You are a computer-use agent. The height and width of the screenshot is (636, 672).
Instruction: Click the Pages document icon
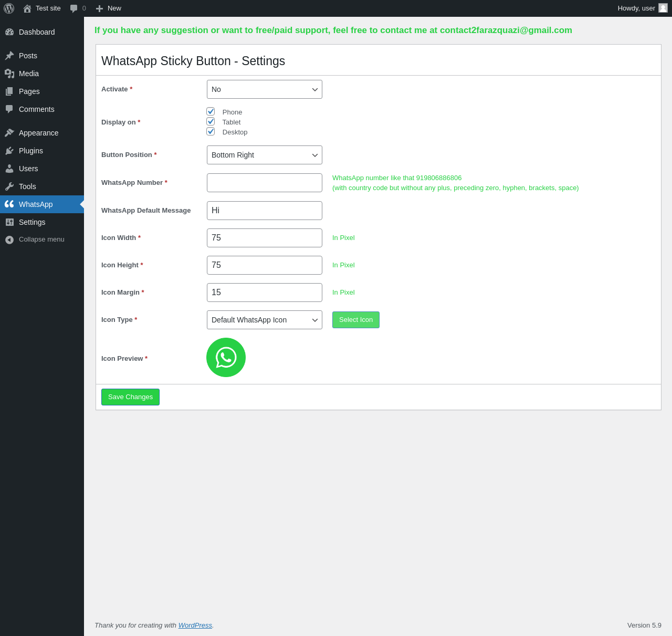pos(9,91)
